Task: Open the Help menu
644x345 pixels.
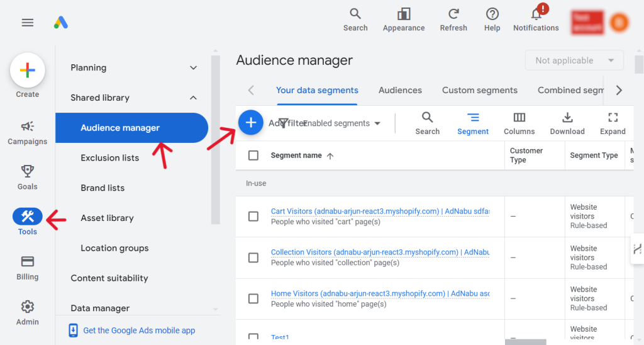Action: (492, 20)
